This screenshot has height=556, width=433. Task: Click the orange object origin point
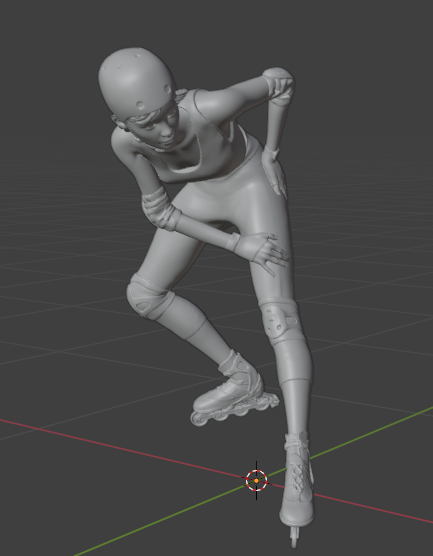[256, 481]
